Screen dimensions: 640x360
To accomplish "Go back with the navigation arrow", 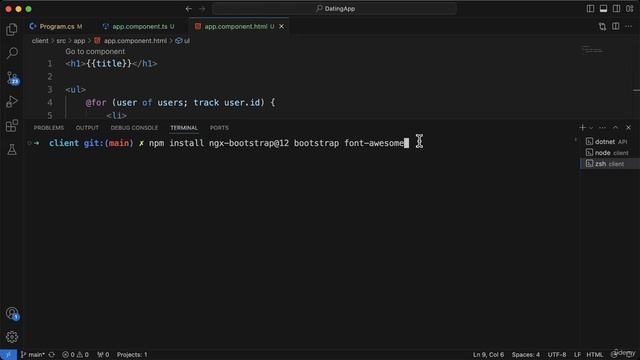I will (189, 9).
